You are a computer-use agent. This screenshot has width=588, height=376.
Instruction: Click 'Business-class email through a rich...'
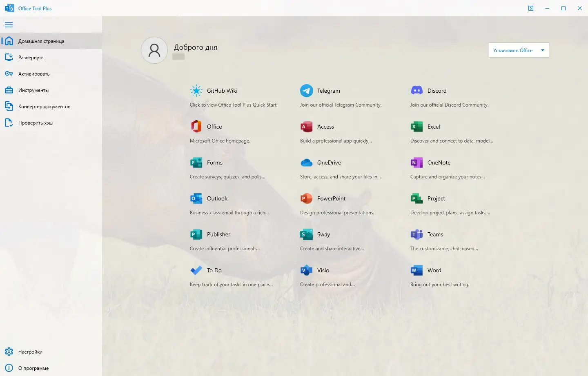(229, 213)
